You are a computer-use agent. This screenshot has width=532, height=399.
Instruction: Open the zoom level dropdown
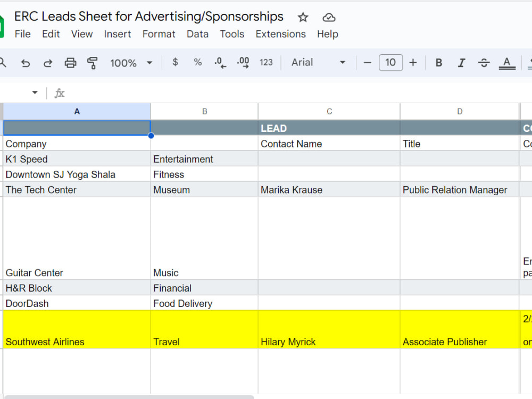click(131, 63)
